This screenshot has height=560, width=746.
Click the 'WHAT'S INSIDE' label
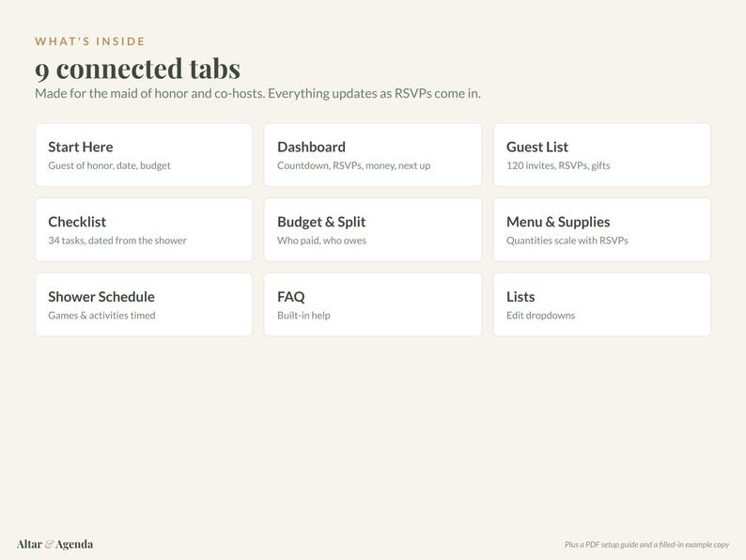[90, 41]
